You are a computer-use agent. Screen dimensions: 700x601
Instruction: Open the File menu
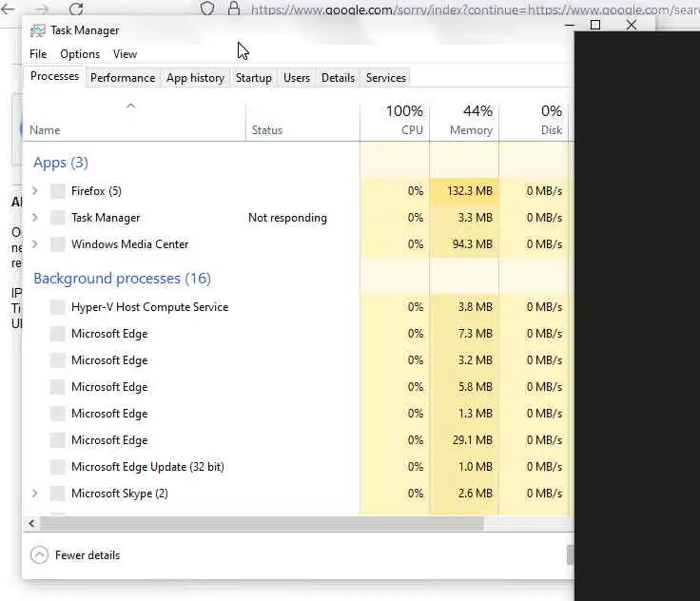pyautogui.click(x=38, y=54)
